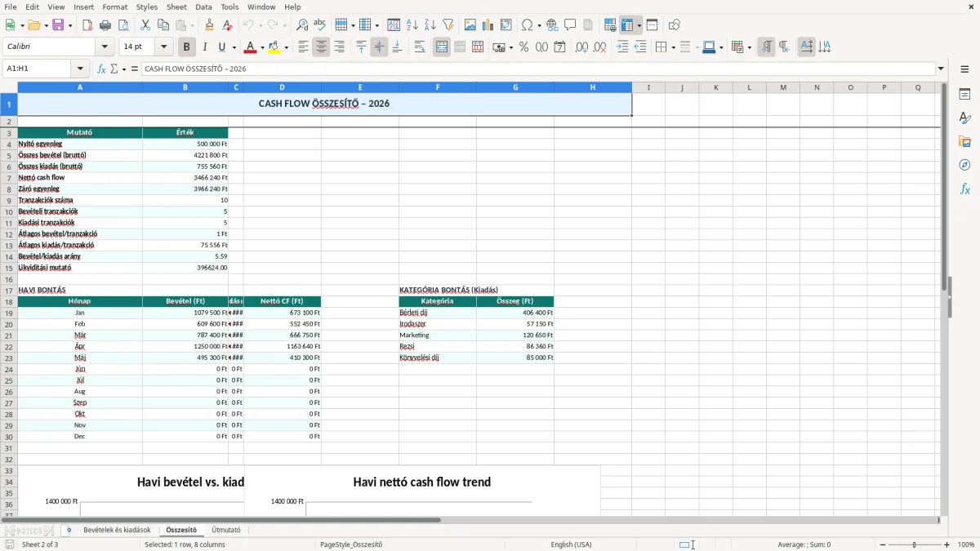The width and height of the screenshot is (980, 551).
Task: Open Function Wizard fx icon
Action: pyautogui.click(x=101, y=69)
